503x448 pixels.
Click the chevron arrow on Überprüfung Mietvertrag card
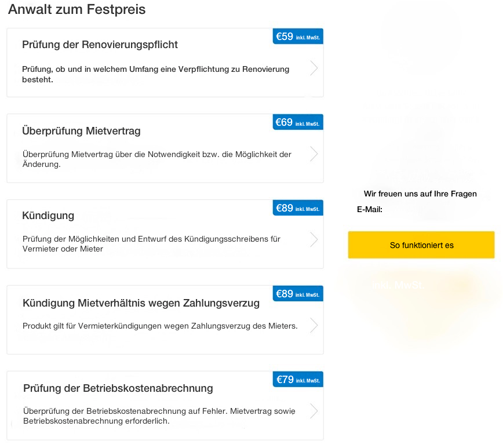click(x=314, y=154)
